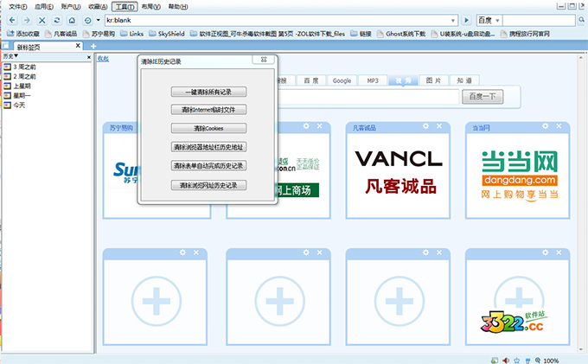Stop loading with the X toolbar icon

42,20
